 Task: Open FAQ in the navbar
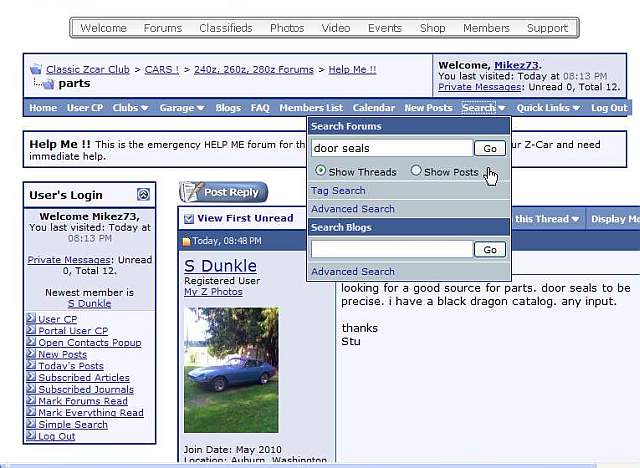(260, 108)
